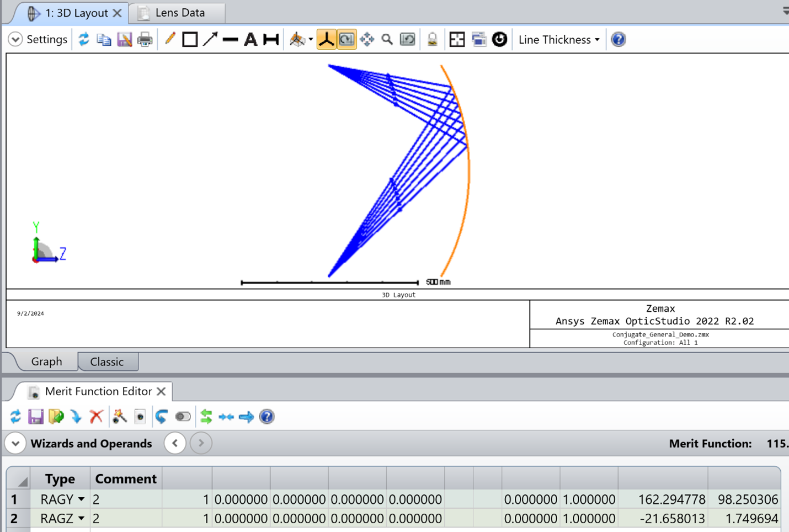Viewport: 789px width, 532px height.
Task: Open the camera view dropdown arrow
Action: 311,40
